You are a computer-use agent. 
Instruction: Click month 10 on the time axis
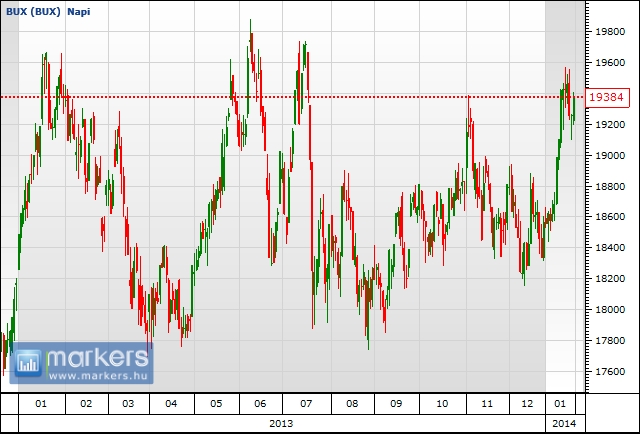(x=442, y=404)
